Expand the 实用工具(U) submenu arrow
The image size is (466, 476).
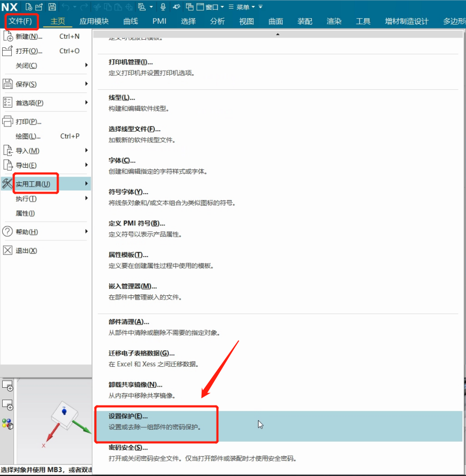[86, 183]
